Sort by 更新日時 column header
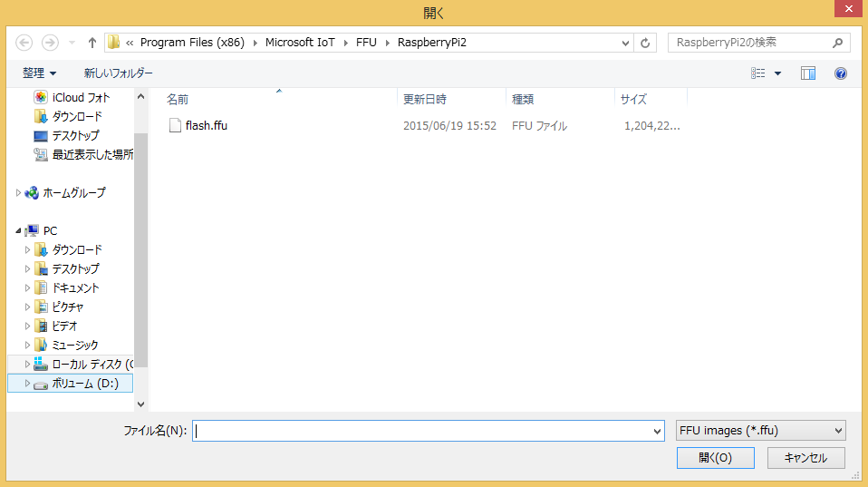This screenshot has width=868, height=487. (x=425, y=99)
